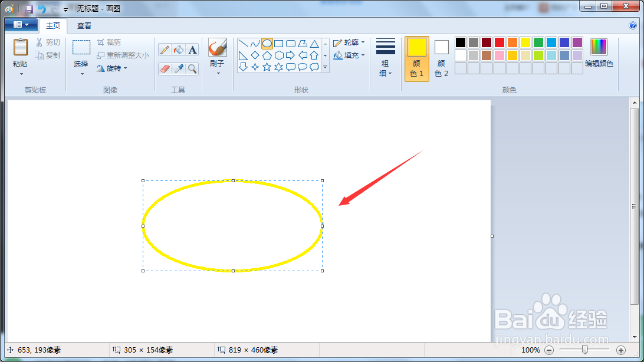The height and width of the screenshot is (362, 644).
Task: Choose the Rounded rectangle shape
Action: (291, 44)
